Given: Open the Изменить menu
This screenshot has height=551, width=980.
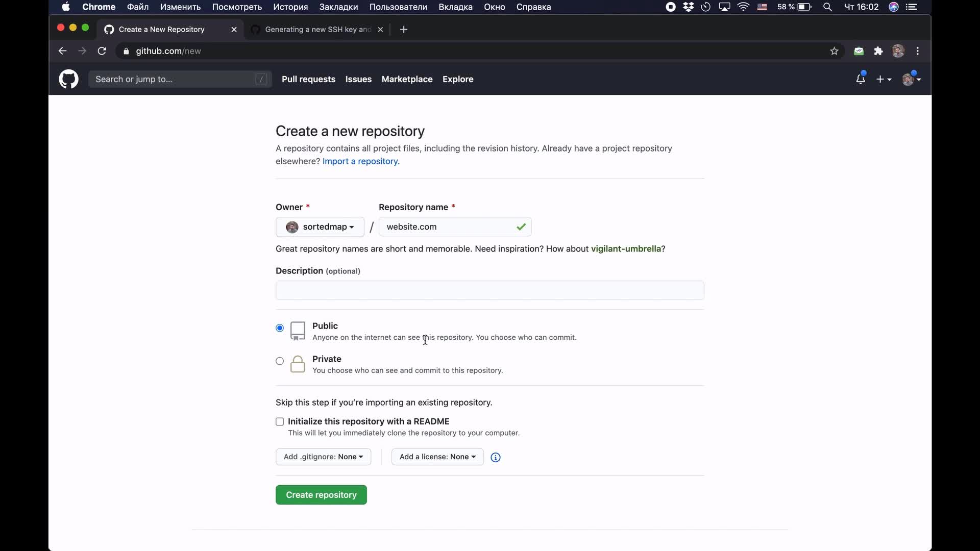Looking at the screenshot, I should point(180,7).
